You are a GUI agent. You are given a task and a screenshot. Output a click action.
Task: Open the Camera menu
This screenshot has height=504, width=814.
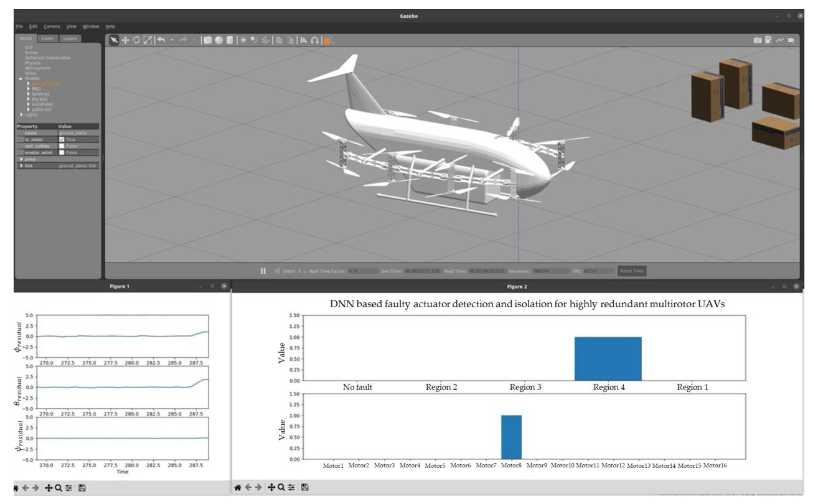[x=52, y=26]
